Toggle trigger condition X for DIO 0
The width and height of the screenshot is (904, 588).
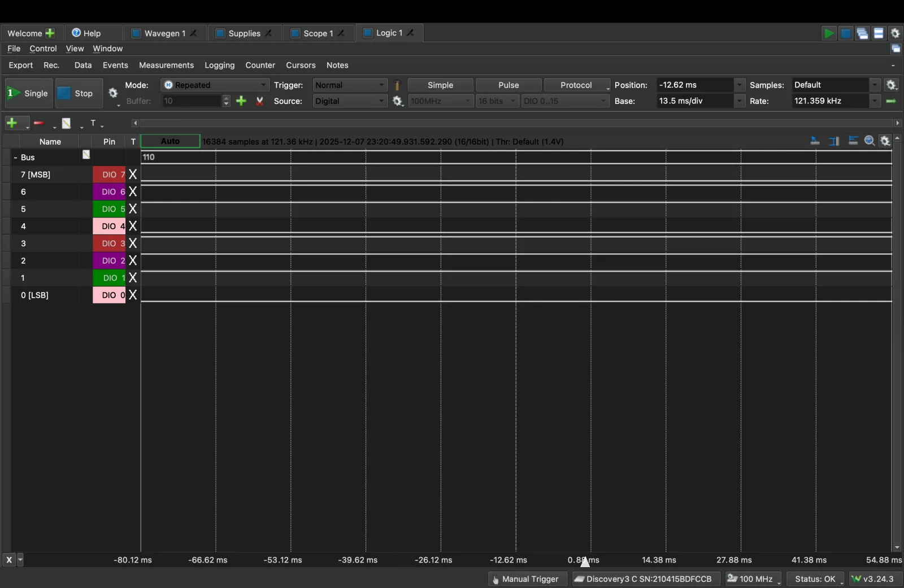point(133,295)
